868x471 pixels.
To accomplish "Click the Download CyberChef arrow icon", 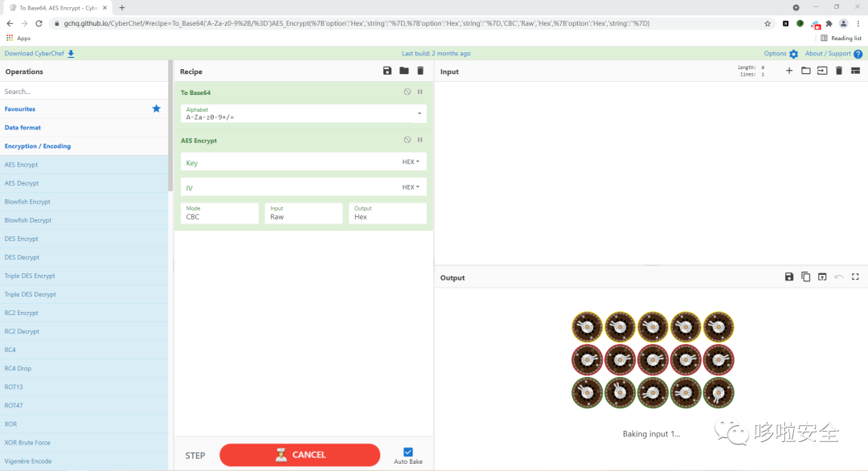I will (71, 54).
